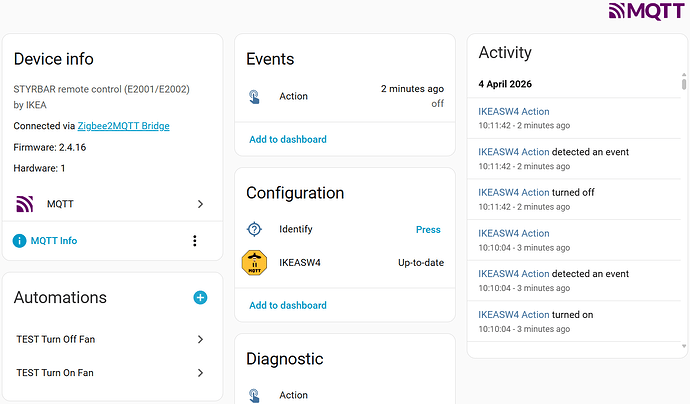Image resolution: width=690 pixels, height=404 pixels.
Task: Open TEST Turn Off Fan automation chevron
Action: [200, 339]
